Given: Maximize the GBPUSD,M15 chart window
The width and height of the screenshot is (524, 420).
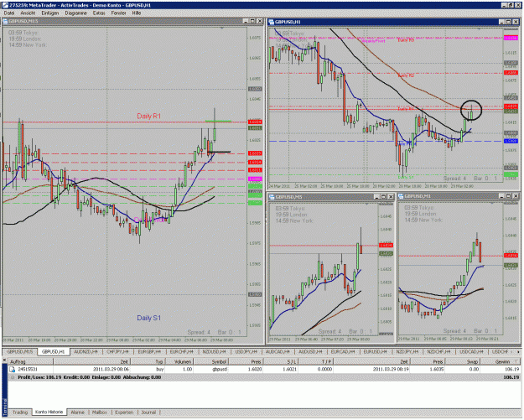Looking at the screenshot, I should [252, 21].
